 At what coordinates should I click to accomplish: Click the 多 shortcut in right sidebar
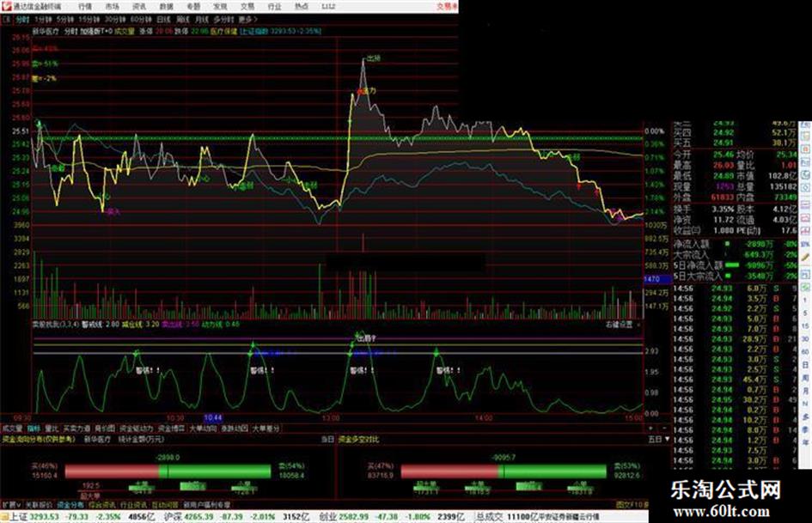click(805, 417)
